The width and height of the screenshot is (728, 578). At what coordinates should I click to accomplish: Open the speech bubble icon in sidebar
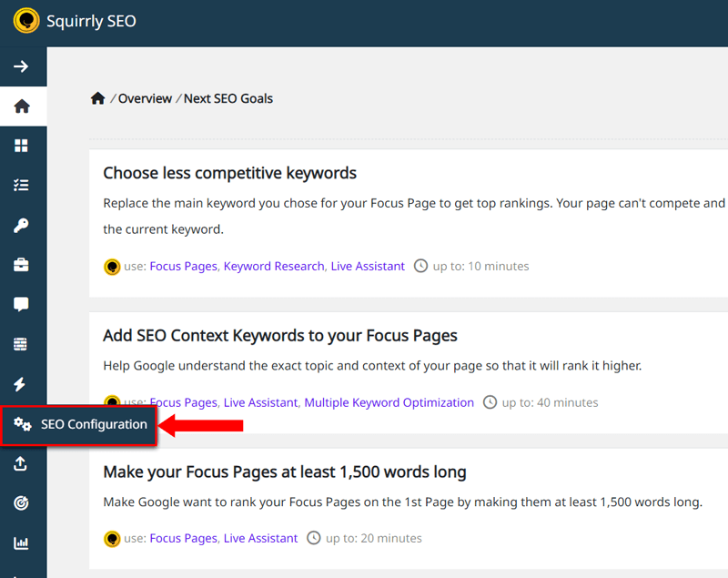point(21,305)
